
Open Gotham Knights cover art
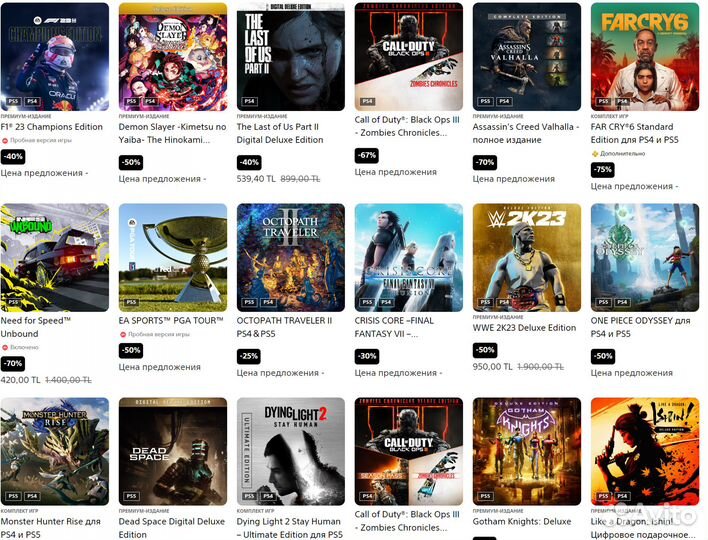[x=527, y=452]
